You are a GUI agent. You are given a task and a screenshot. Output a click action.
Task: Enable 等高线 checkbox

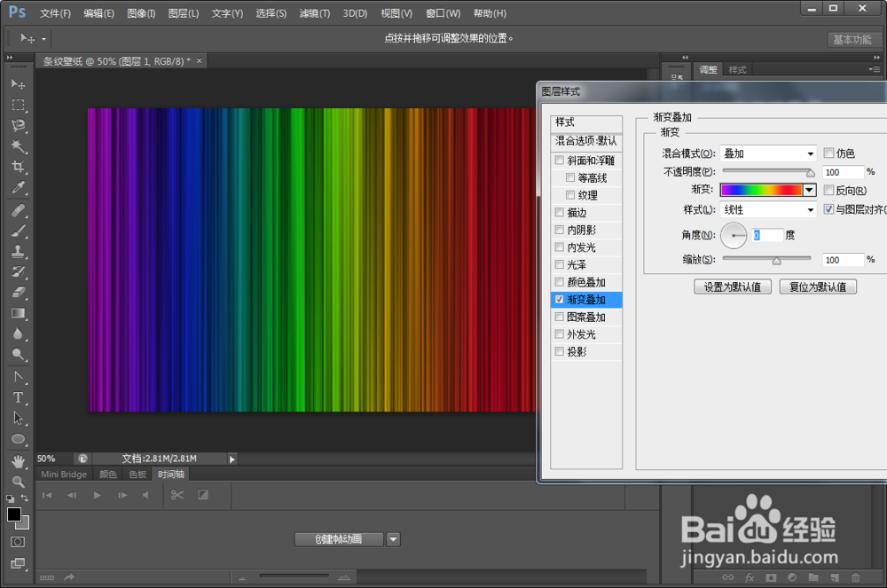(570, 177)
